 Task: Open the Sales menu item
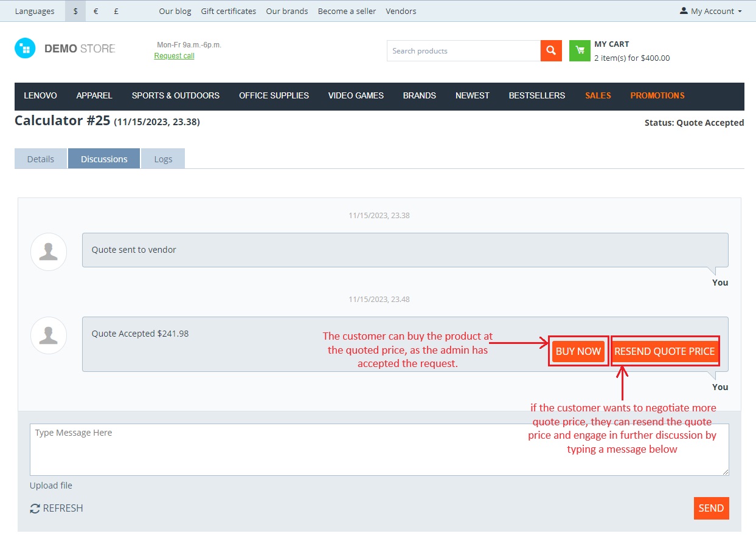pos(598,95)
